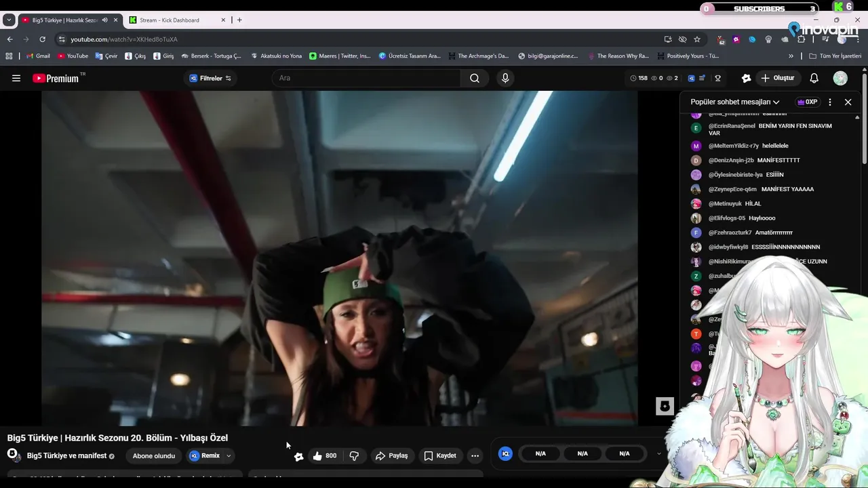Open Çevir bookmark

[106, 56]
